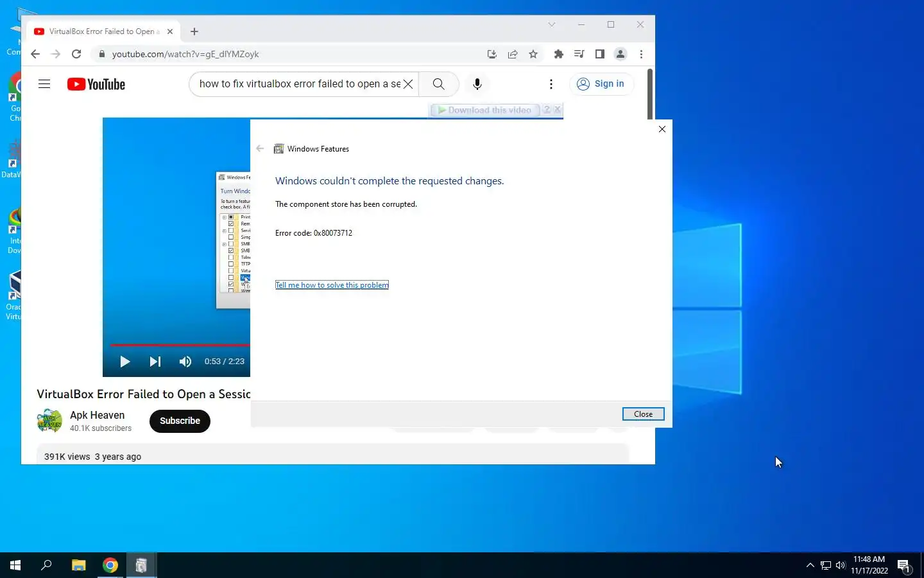Open the taskbar clock and date
Image resolution: width=924 pixels, height=578 pixels.
click(x=869, y=565)
